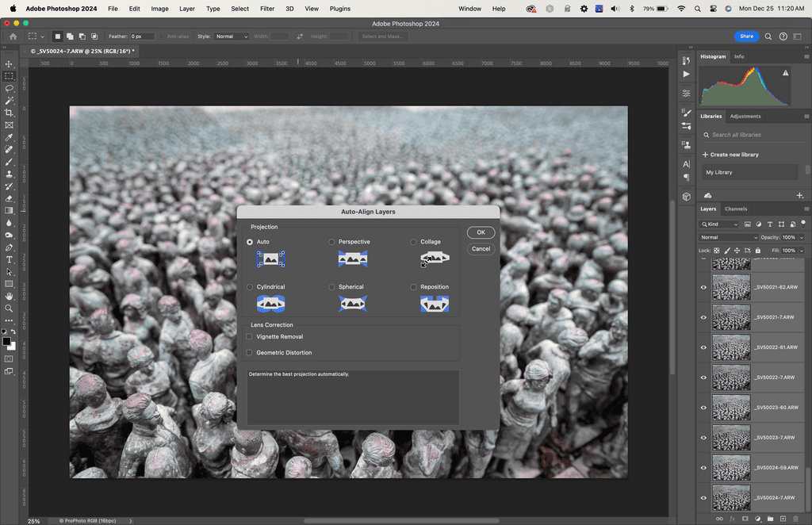Open the layer blend mode Normal dropdown
This screenshot has width=812, height=525.
click(x=728, y=238)
